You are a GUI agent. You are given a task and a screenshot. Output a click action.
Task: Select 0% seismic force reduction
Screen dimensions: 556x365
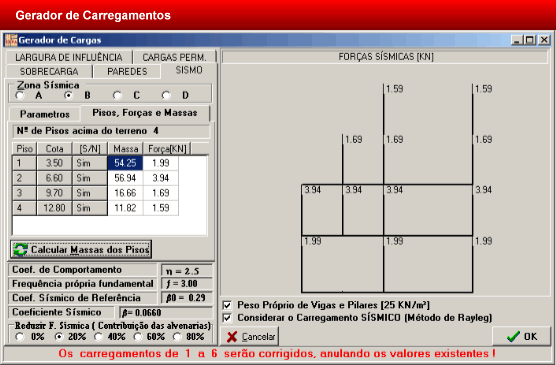pos(20,337)
